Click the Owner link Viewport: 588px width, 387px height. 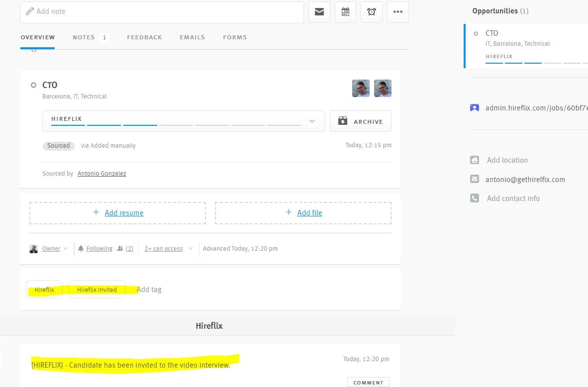click(51, 249)
